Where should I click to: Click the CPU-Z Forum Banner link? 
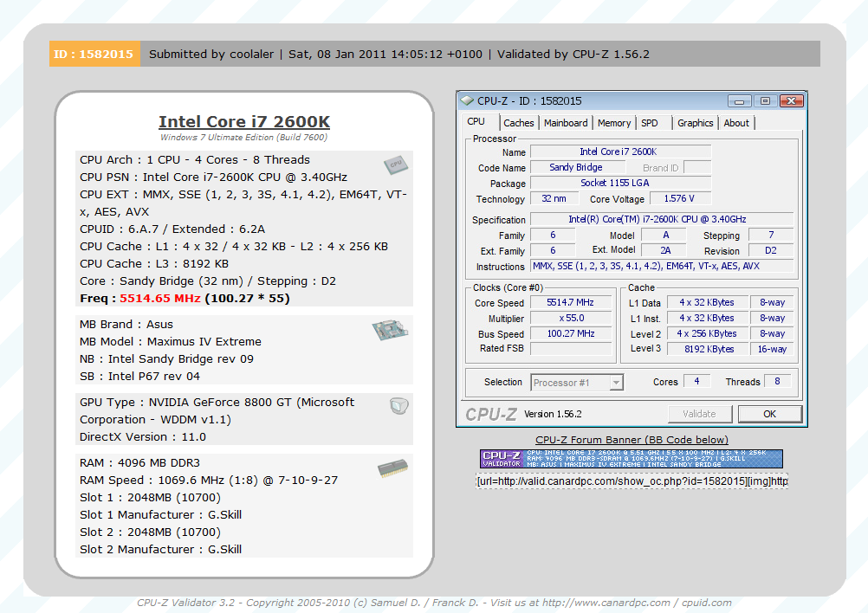(632, 440)
